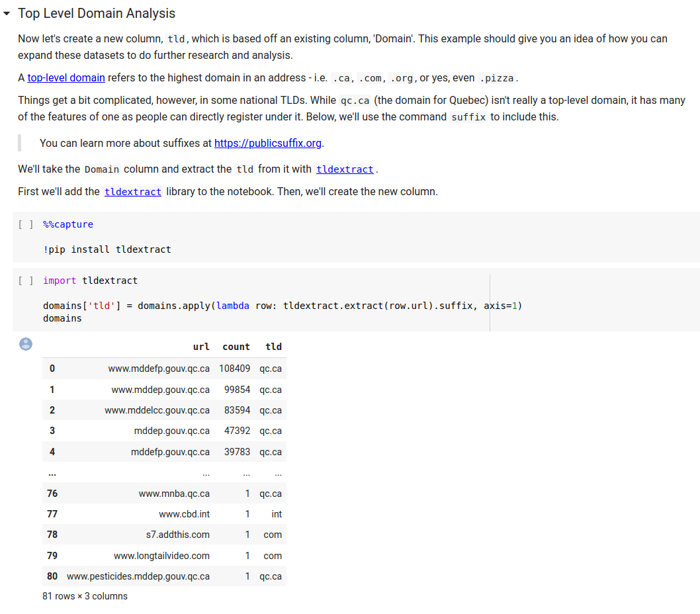Select cell www.mddelcc.gouv.qc.ca

(157, 410)
